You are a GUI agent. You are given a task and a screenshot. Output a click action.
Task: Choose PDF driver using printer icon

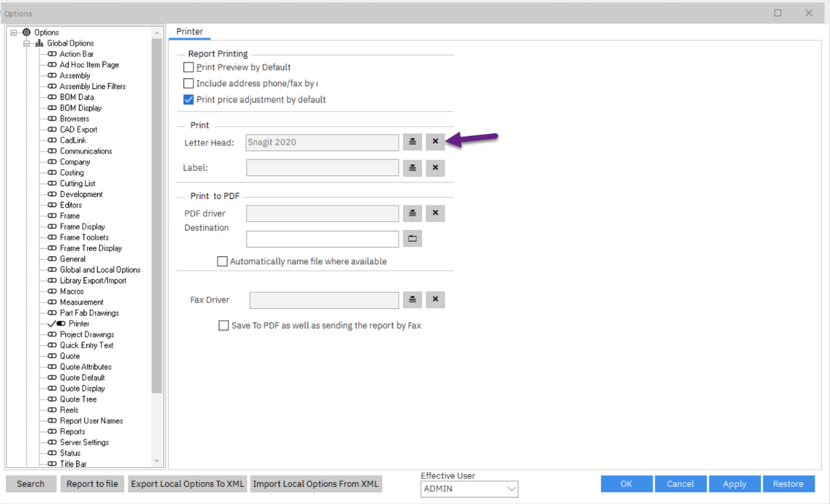(x=412, y=213)
